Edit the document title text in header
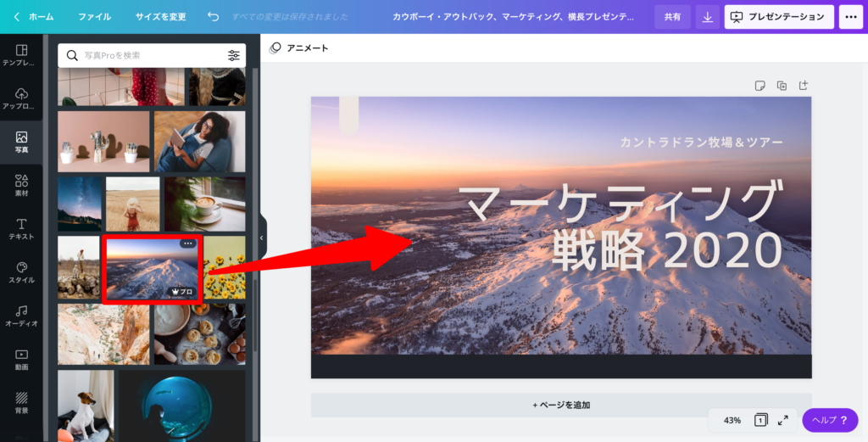The width and height of the screenshot is (868, 442). [x=513, y=17]
